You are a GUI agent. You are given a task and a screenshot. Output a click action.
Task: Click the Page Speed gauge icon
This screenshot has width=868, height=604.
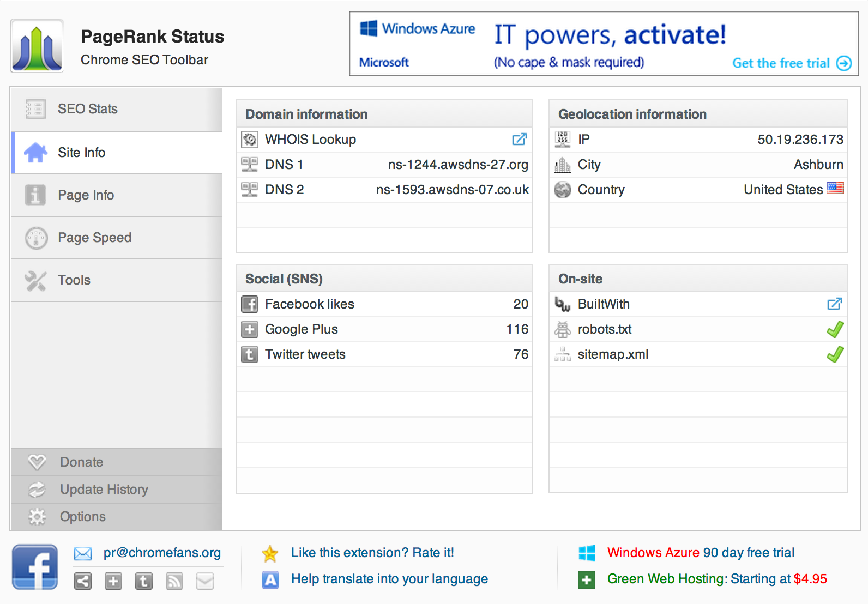(x=36, y=238)
